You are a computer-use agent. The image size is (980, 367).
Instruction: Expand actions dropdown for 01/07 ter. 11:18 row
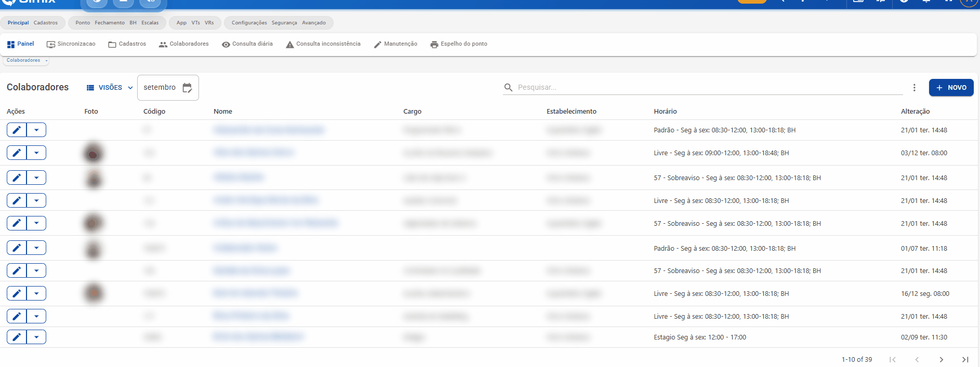(36, 248)
